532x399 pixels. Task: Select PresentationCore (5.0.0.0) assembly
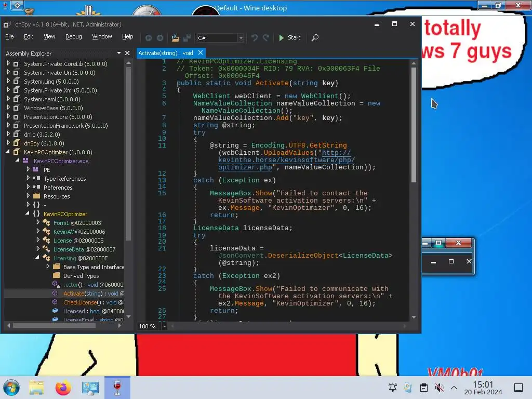[58, 117]
